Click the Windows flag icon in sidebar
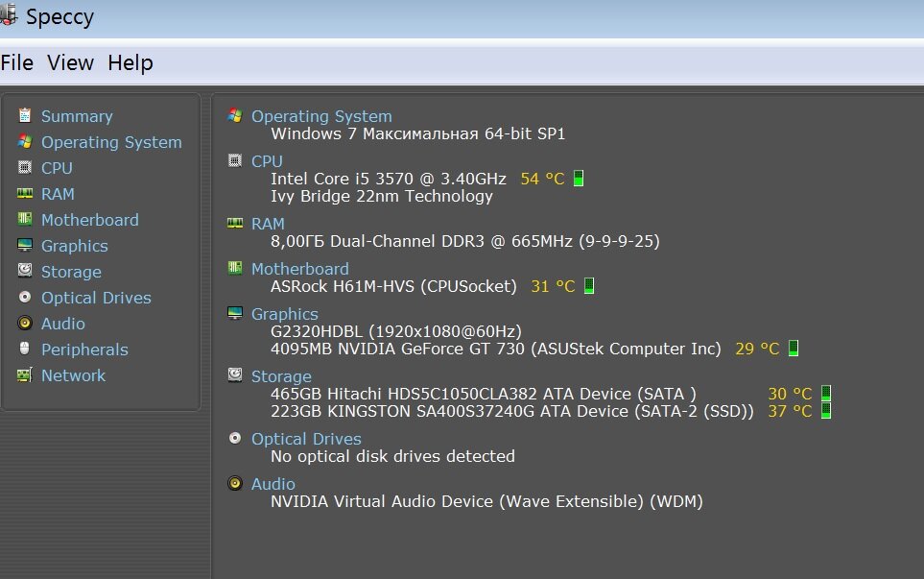This screenshot has height=579, width=924. click(x=25, y=141)
